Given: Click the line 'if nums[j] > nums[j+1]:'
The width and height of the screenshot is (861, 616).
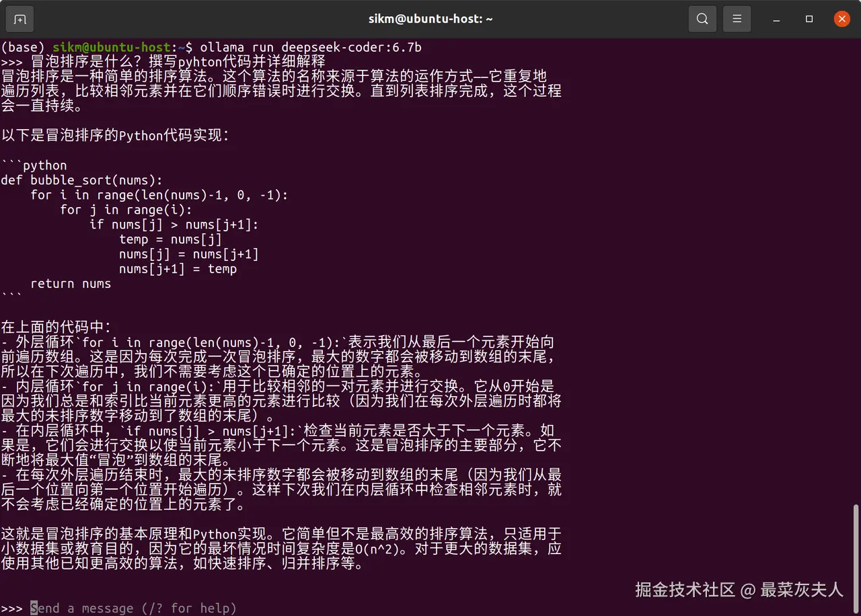Looking at the screenshot, I should coord(174,225).
